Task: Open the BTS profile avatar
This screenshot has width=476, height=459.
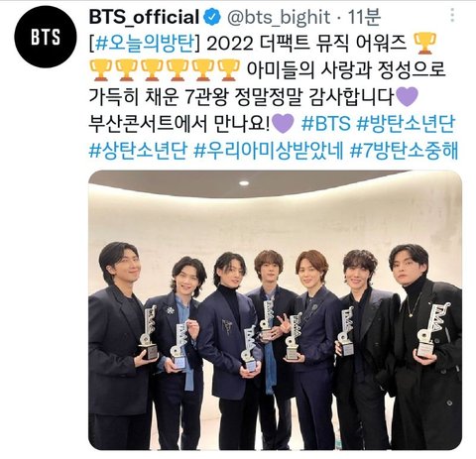Action: [x=46, y=37]
